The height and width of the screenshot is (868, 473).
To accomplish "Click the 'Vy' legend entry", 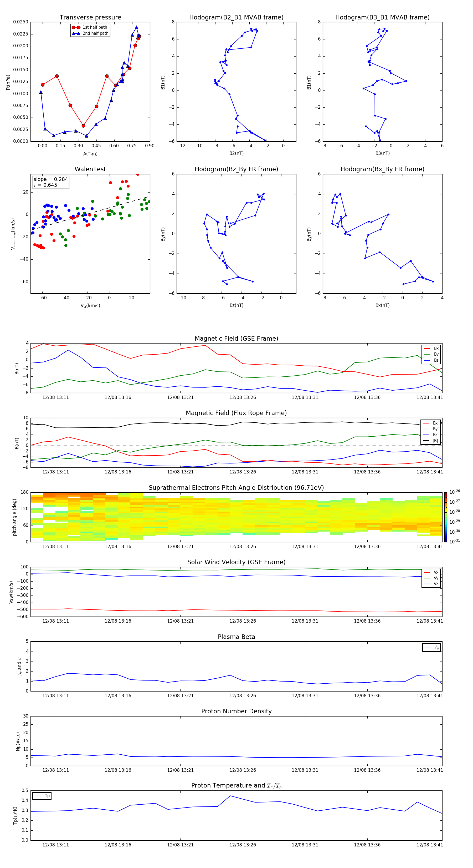I will click(431, 578).
